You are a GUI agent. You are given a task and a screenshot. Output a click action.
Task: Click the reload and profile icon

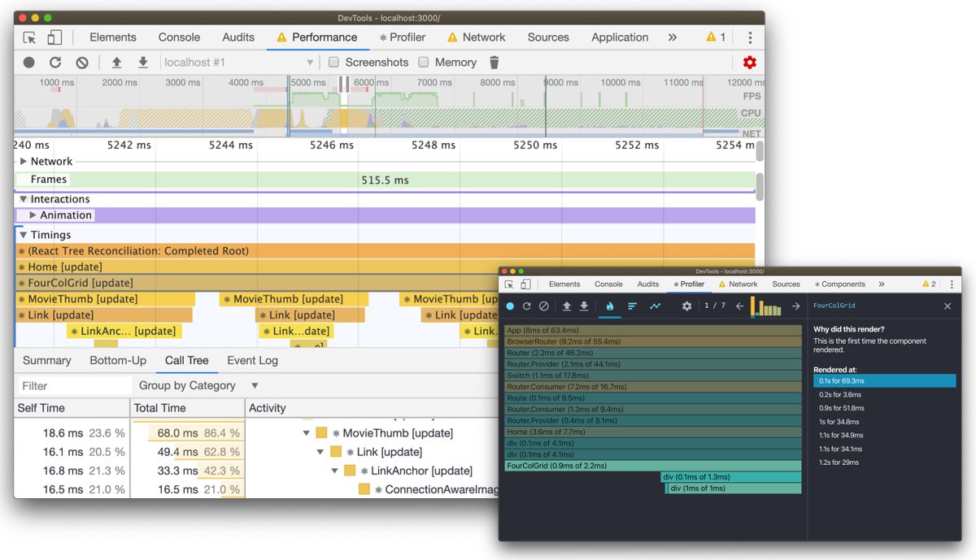55,63
